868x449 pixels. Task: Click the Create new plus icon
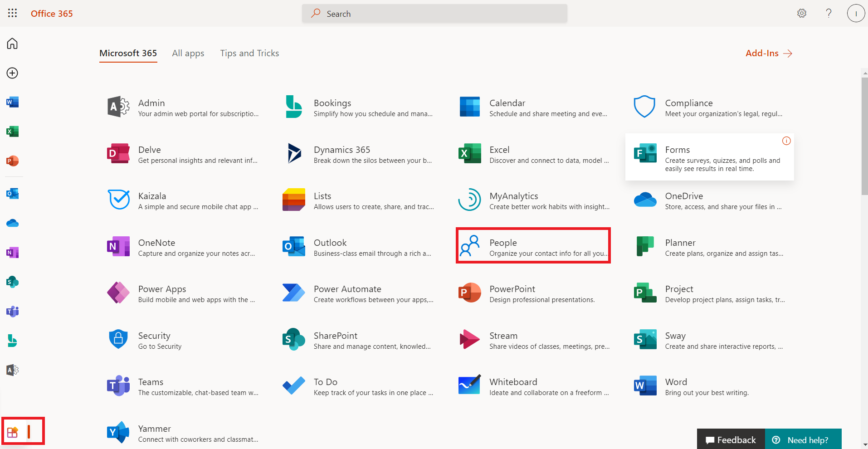[x=12, y=73]
